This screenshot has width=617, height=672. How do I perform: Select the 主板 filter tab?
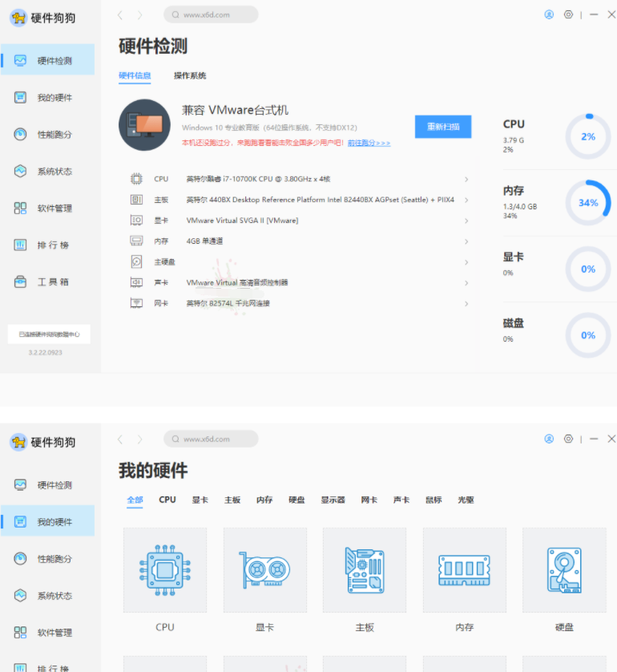pos(232,500)
